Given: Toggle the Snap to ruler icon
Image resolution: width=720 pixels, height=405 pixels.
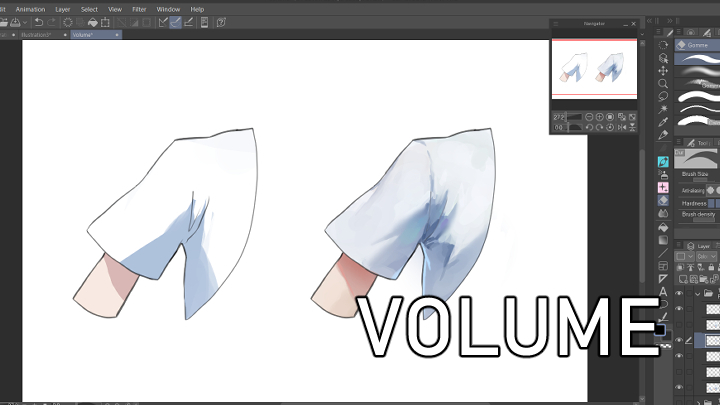Looking at the screenshot, I should pyautogui.click(x=163, y=22).
